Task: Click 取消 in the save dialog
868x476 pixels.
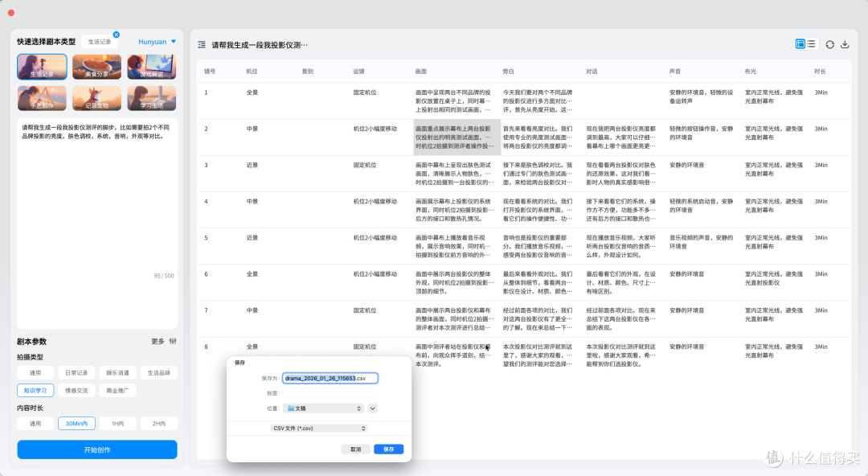Action: click(355, 449)
